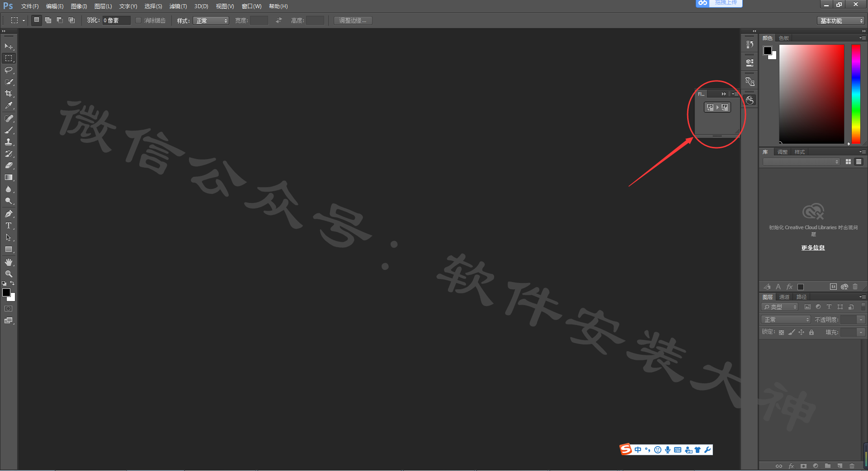Click the upload button at the top
This screenshot has height=471, width=868.
(719, 3)
